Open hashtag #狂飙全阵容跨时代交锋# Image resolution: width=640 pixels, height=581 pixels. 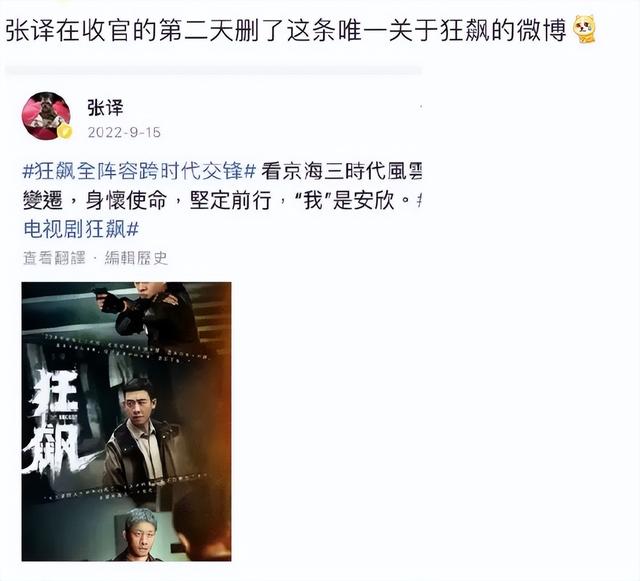[x=139, y=171]
